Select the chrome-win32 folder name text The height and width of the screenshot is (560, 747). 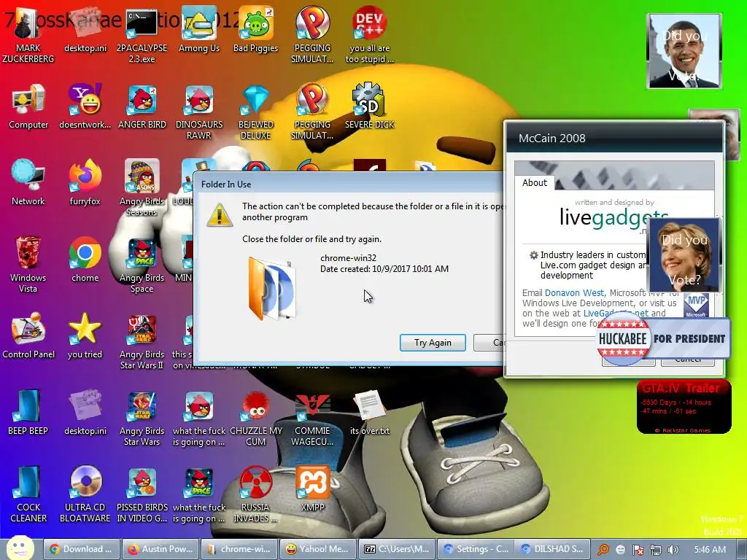pyautogui.click(x=348, y=257)
